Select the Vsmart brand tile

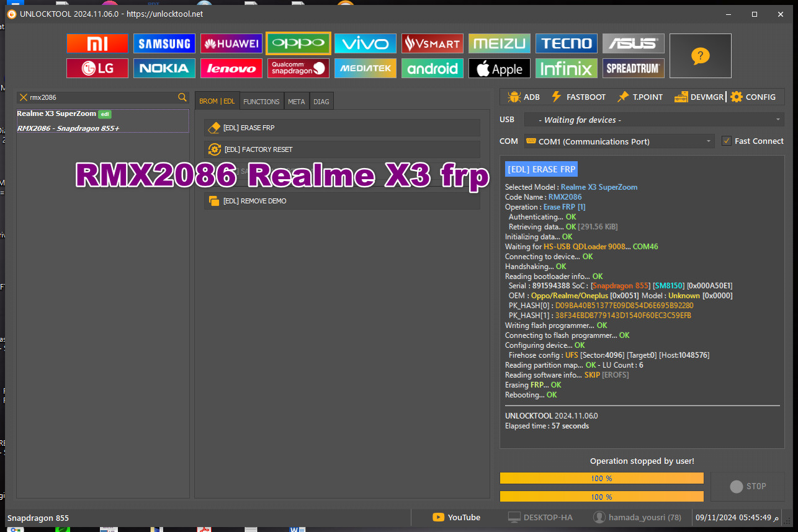click(x=433, y=43)
